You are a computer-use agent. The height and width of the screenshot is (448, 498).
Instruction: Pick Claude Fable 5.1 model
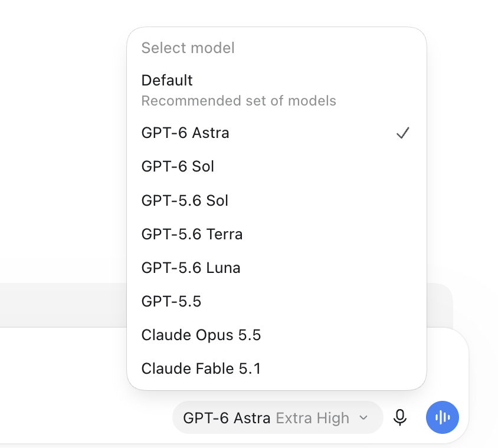pos(276,368)
